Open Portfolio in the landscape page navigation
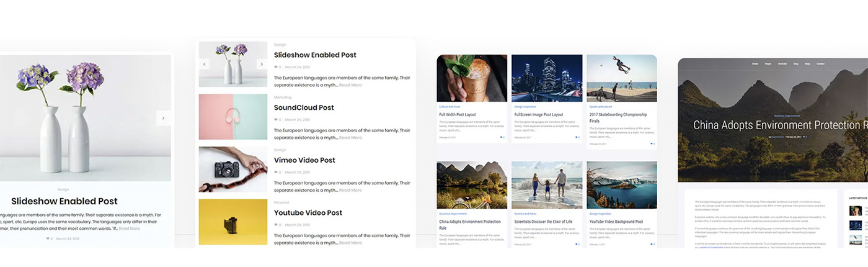The image size is (868, 267). pos(782,64)
